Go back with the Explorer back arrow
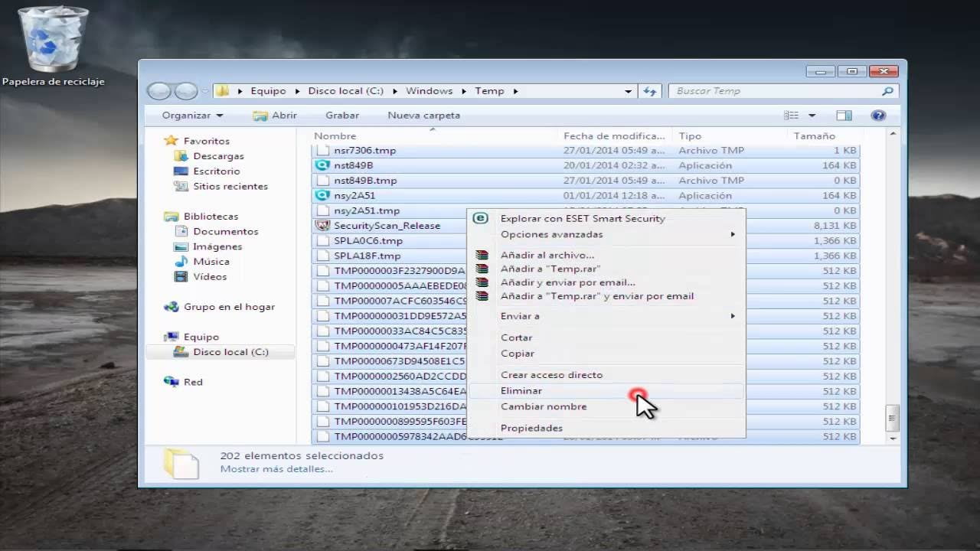The height and width of the screenshot is (551, 980). point(158,91)
